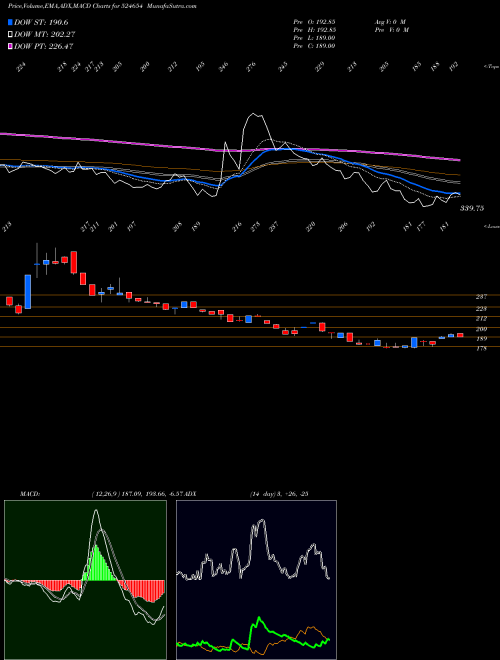Select the 'DOW ST: 190.6' legend text

(41, 22)
